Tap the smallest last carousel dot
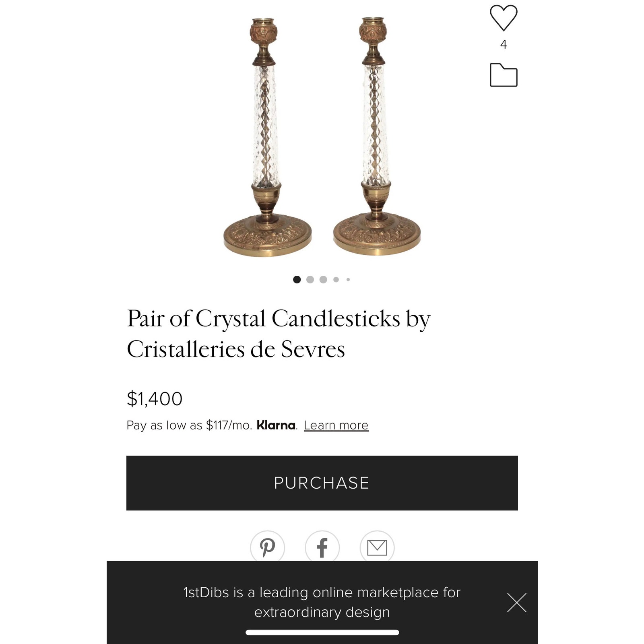 [348, 279]
